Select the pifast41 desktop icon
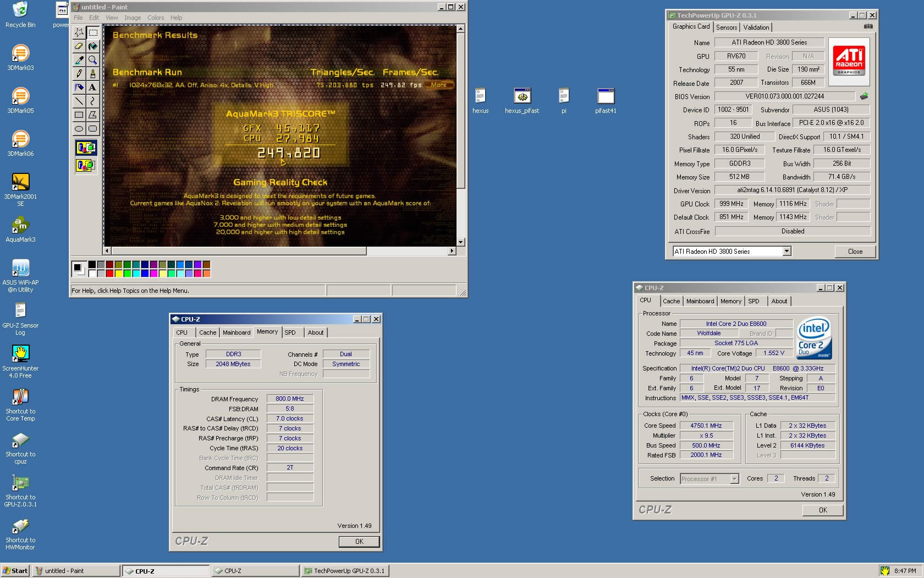Screen dimensions: 924x578 point(606,100)
